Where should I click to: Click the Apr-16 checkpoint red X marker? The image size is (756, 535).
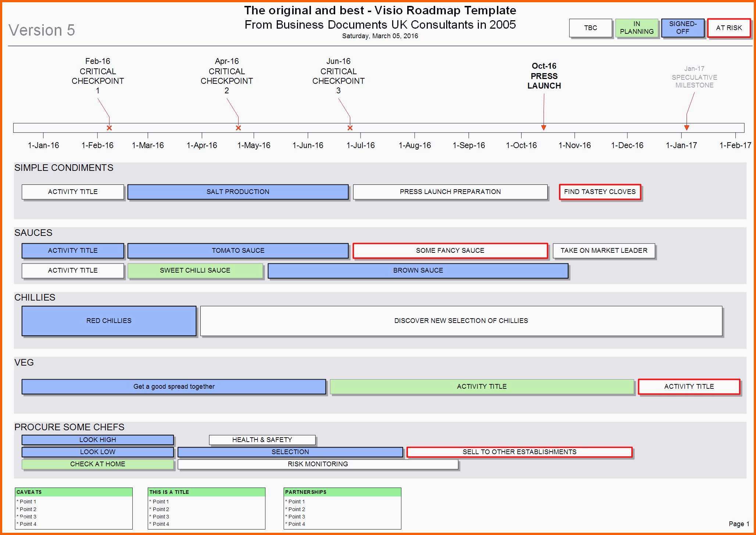[x=238, y=128]
